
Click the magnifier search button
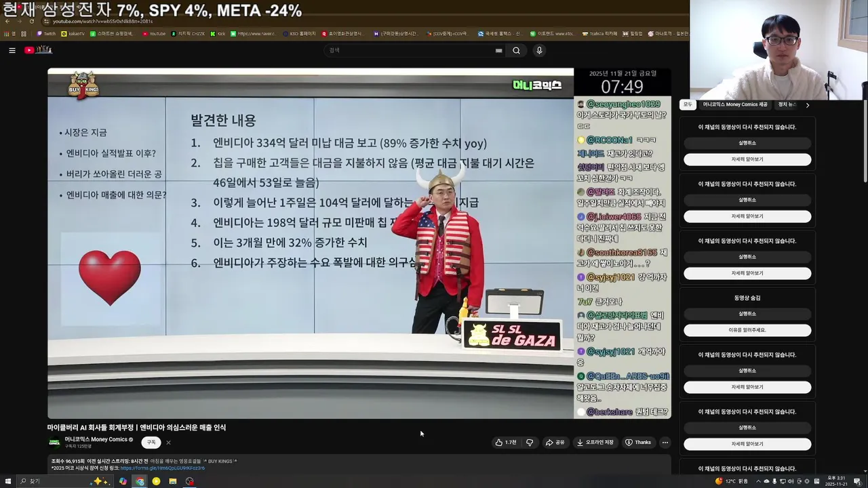(516, 50)
